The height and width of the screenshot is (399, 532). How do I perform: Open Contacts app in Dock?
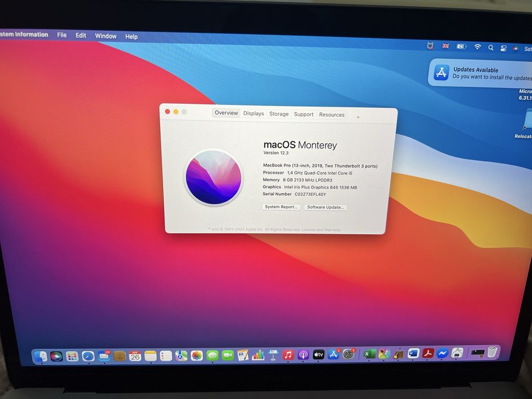pos(119,356)
